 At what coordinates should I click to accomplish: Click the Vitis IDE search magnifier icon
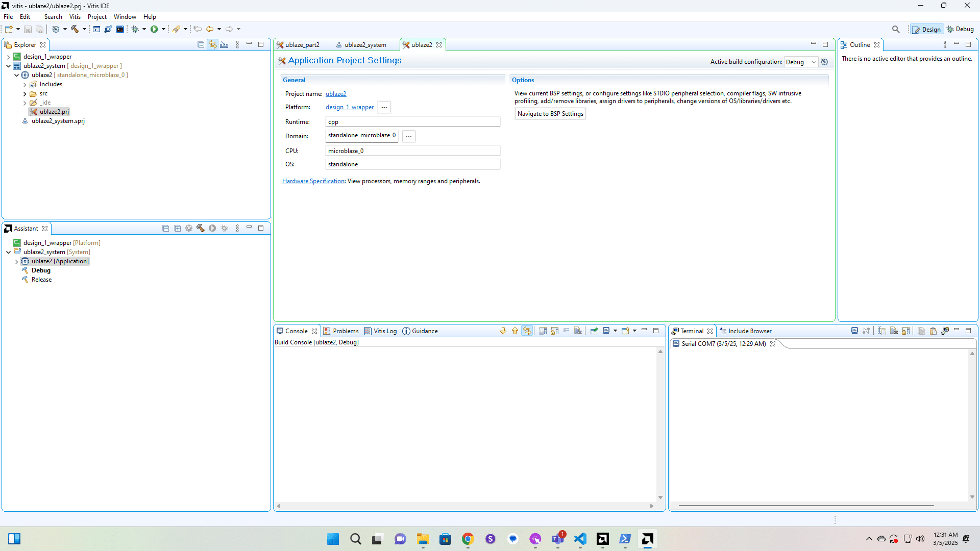(895, 29)
